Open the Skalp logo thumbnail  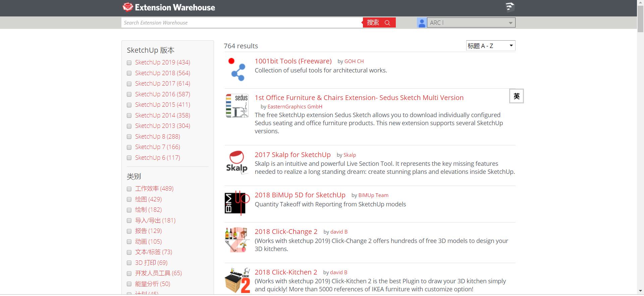coord(237,162)
